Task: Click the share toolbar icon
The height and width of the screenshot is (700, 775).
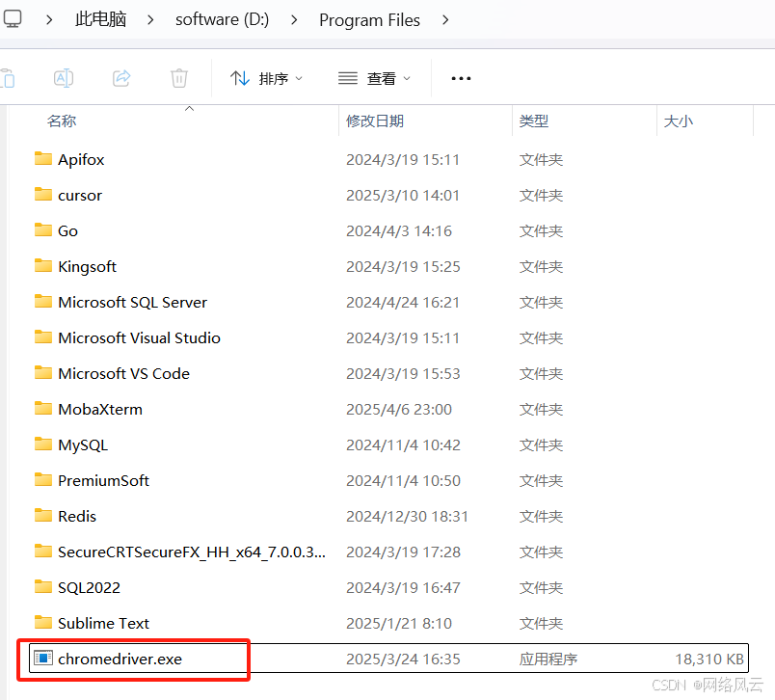Action: [x=121, y=78]
